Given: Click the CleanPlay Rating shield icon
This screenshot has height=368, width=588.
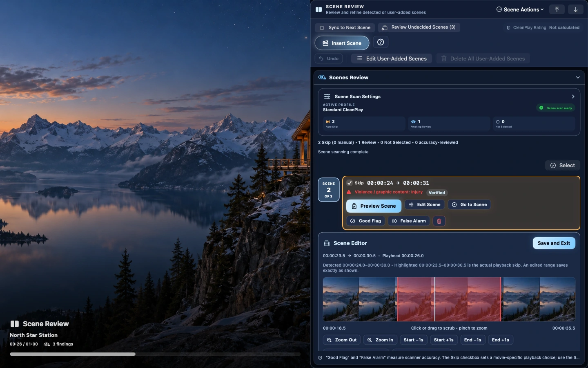Looking at the screenshot, I should point(508,28).
